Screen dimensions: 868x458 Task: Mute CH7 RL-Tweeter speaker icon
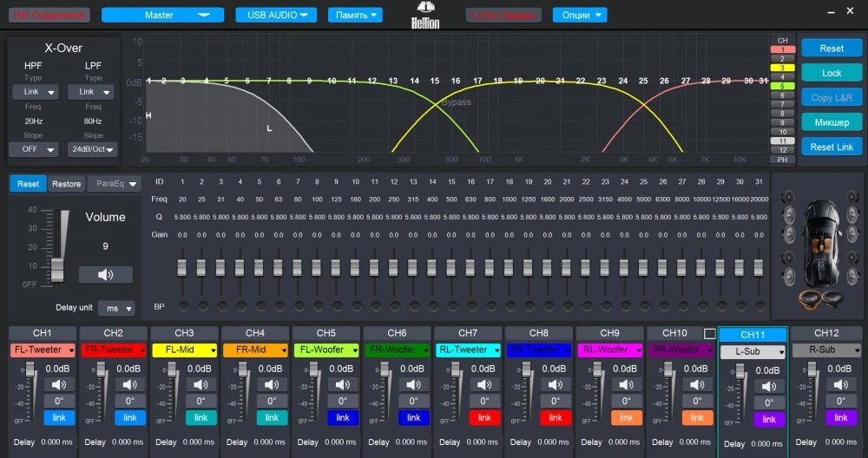(x=484, y=384)
